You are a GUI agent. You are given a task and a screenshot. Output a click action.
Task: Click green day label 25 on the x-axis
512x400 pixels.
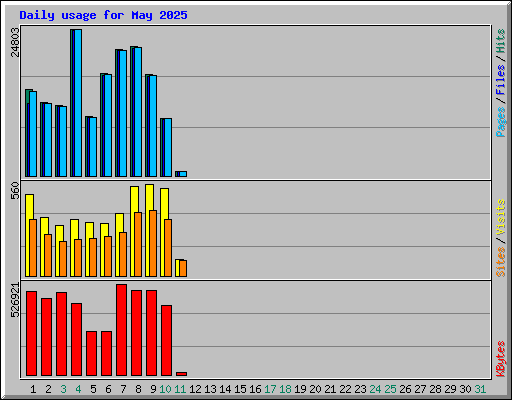click(x=390, y=389)
